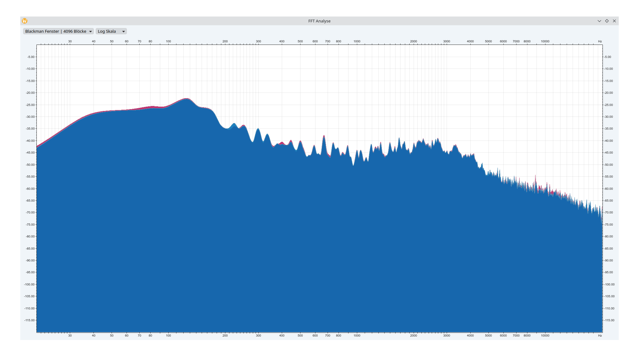Expand the Log Skala scale dropdown
This screenshot has height=364, width=639.
111,31
